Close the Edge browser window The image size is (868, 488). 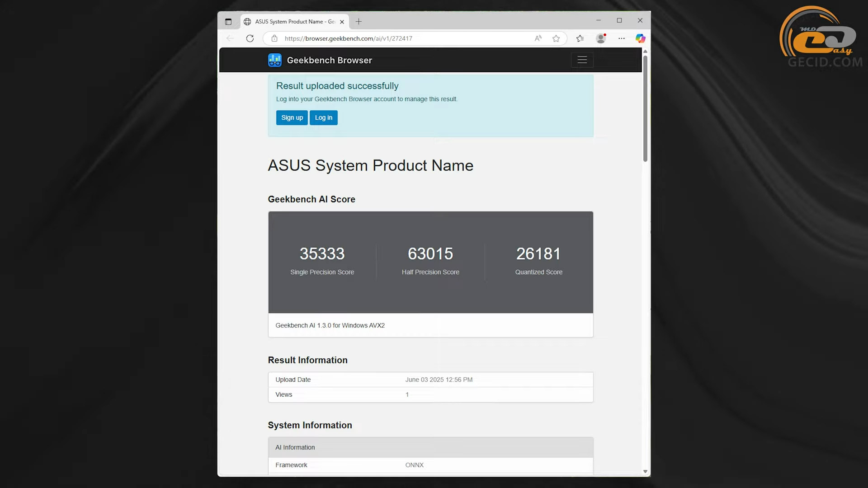coord(640,20)
